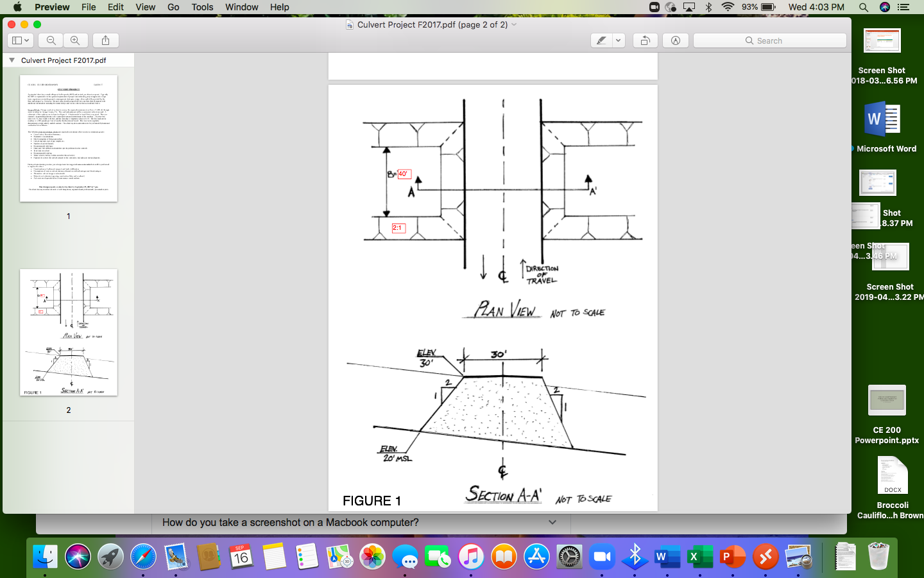Image resolution: width=924 pixels, height=578 pixels.
Task: Open Notification Center in menu bar
Action: [x=903, y=7]
